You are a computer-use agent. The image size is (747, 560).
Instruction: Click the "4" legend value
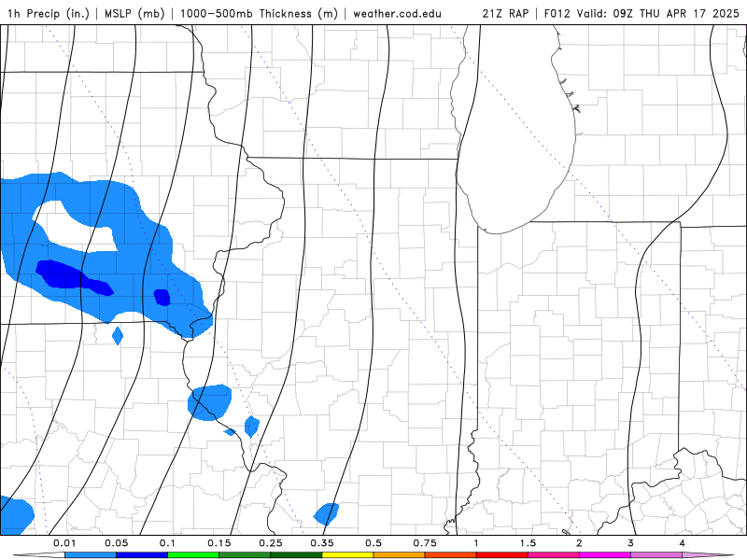click(683, 543)
